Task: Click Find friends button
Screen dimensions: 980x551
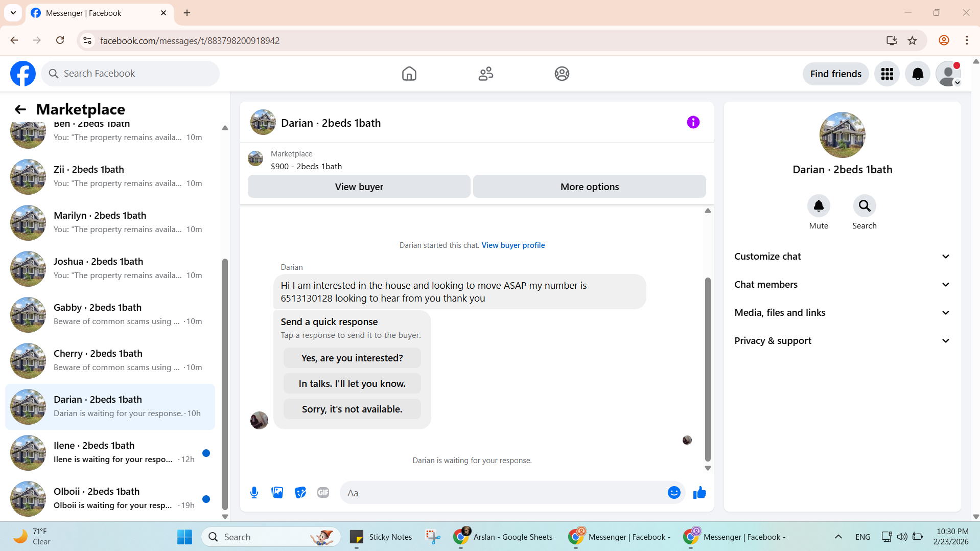Action: coord(835,74)
